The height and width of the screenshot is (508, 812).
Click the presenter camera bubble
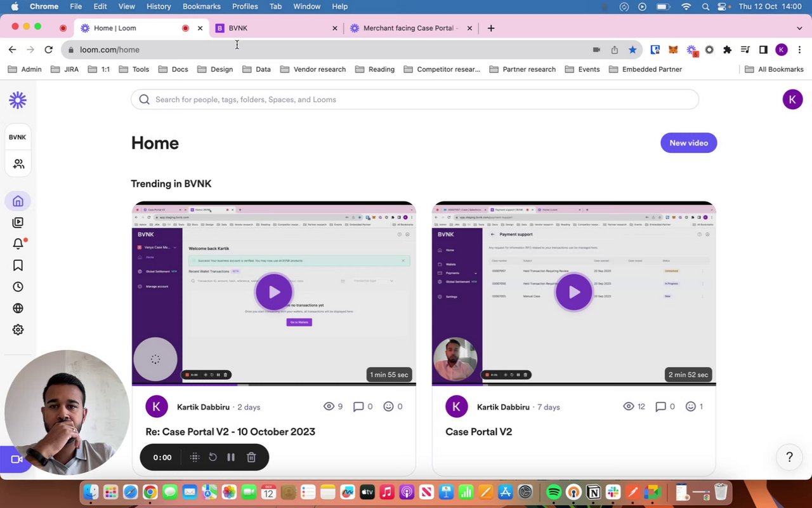coord(67,413)
